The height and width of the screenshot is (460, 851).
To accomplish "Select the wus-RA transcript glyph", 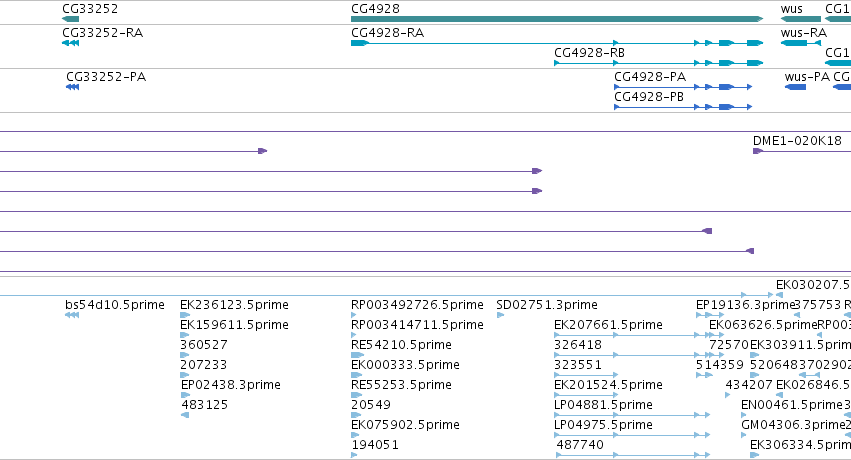I will pyautogui.click(x=801, y=43).
